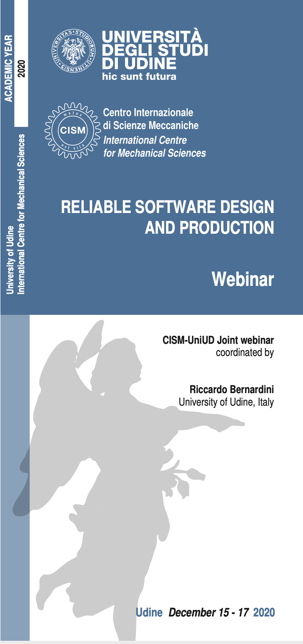Click the 'Webinar' heading
This screenshot has width=303, height=644.
(x=243, y=279)
